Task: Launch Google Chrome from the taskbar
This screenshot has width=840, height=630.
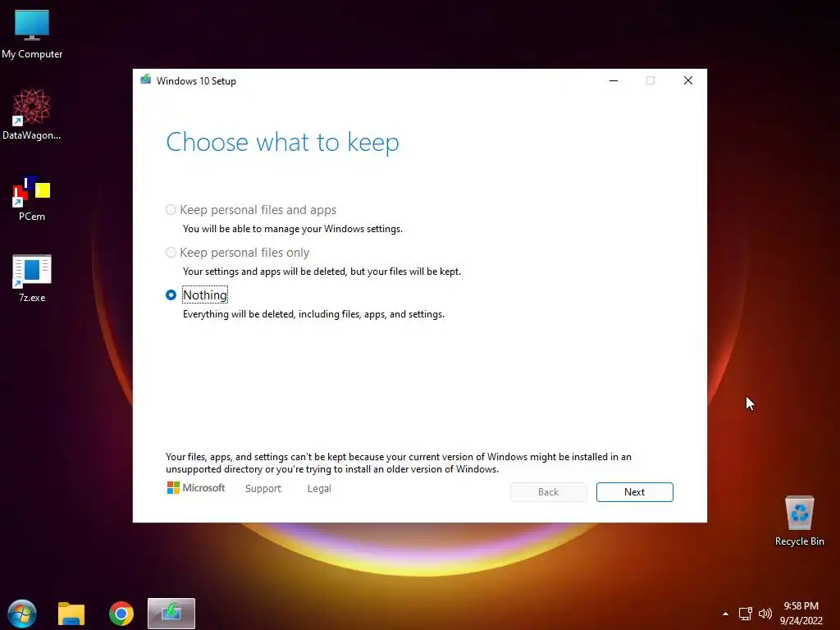Action: pyautogui.click(x=121, y=614)
